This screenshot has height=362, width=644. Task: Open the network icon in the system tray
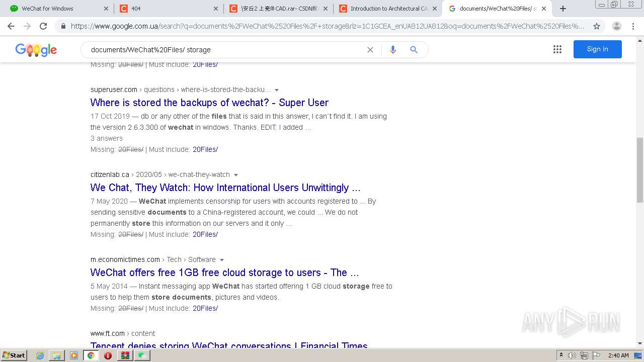point(584,355)
